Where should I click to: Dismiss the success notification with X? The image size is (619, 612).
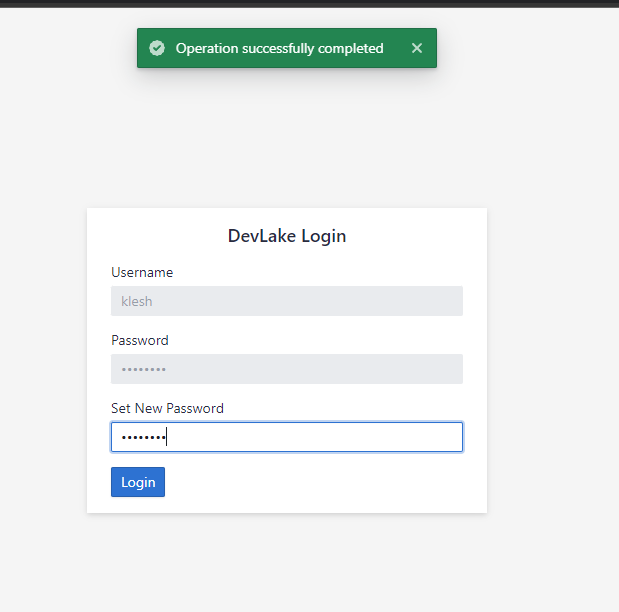[416, 48]
